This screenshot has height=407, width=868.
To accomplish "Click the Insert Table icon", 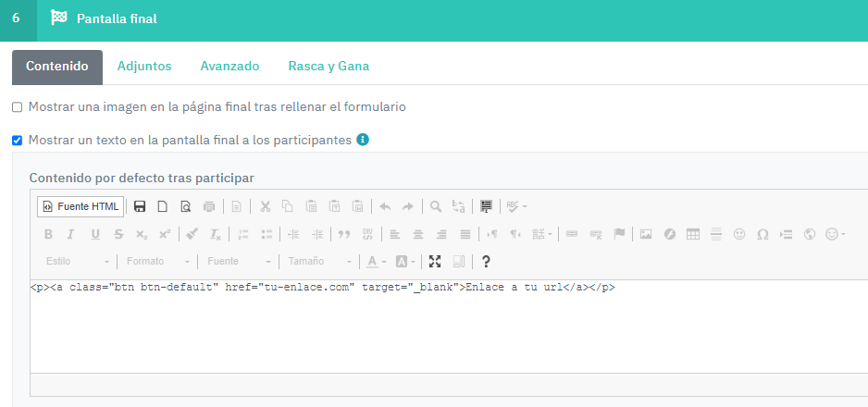I will [x=692, y=234].
